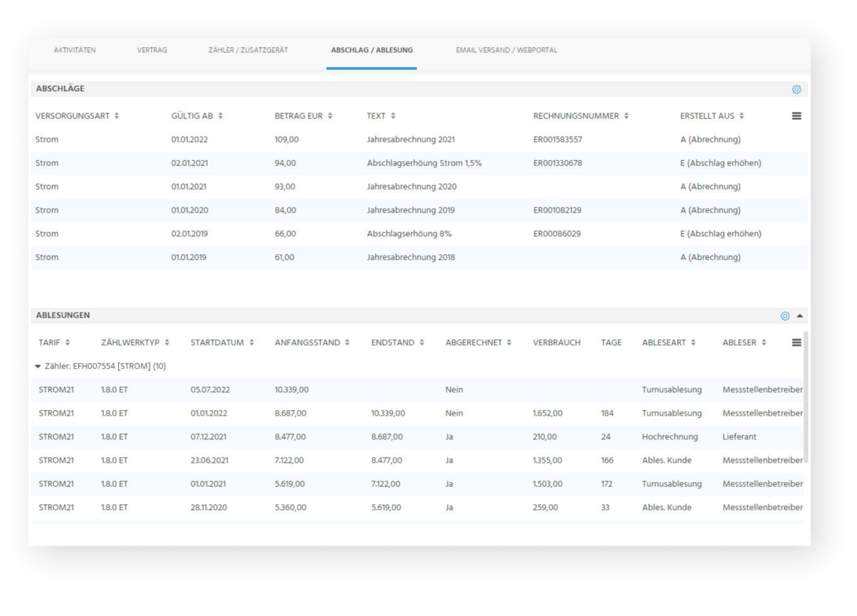Image resolution: width=857 pixels, height=616 pixels.
Task: Sort by Betrag EUR column arrows
Action: pos(330,116)
